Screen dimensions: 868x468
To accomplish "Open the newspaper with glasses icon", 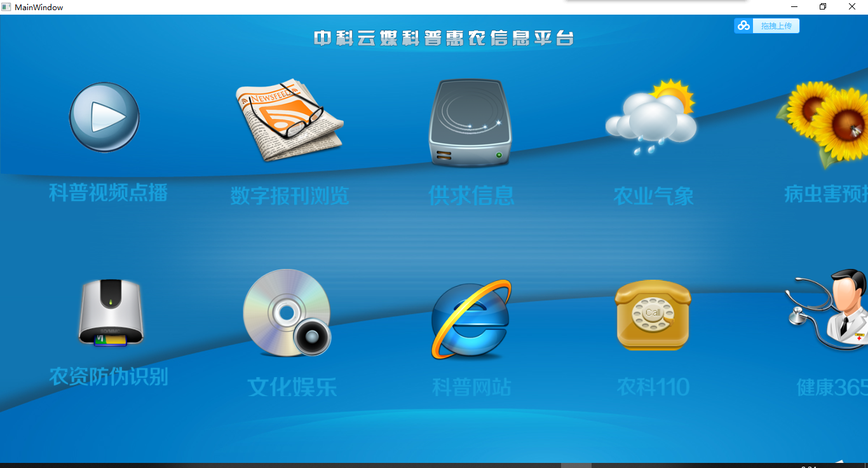I will click(289, 120).
